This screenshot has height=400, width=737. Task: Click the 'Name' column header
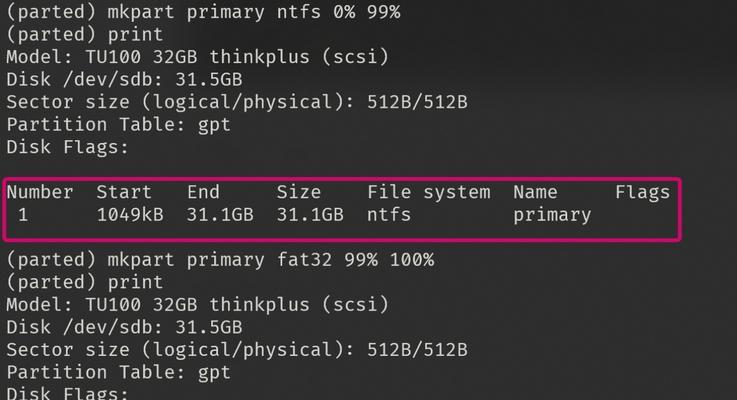[x=535, y=192]
